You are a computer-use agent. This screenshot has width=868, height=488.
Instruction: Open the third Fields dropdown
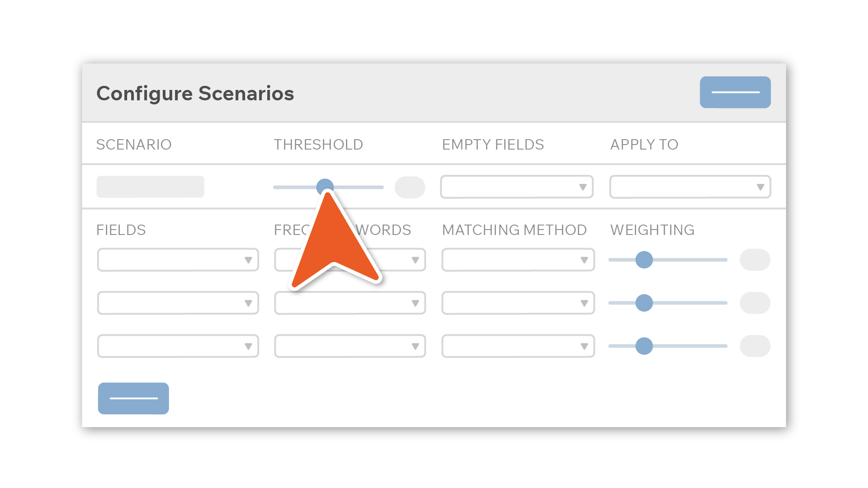coord(178,346)
